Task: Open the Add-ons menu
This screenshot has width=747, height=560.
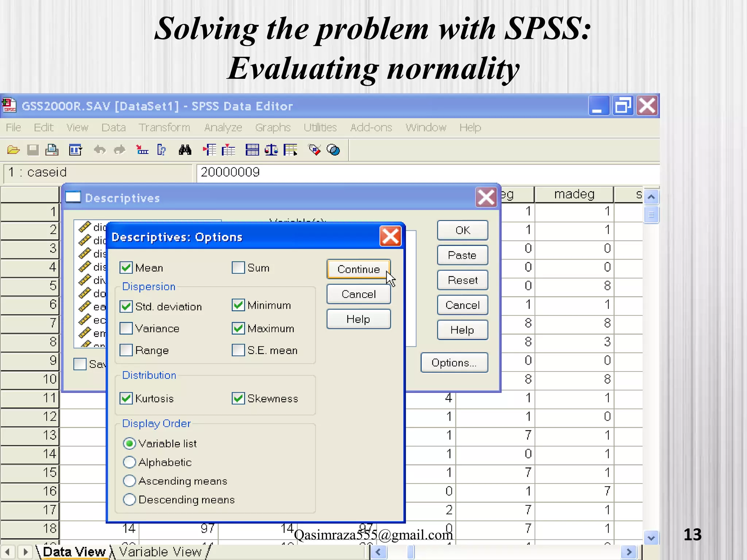Action: point(371,127)
